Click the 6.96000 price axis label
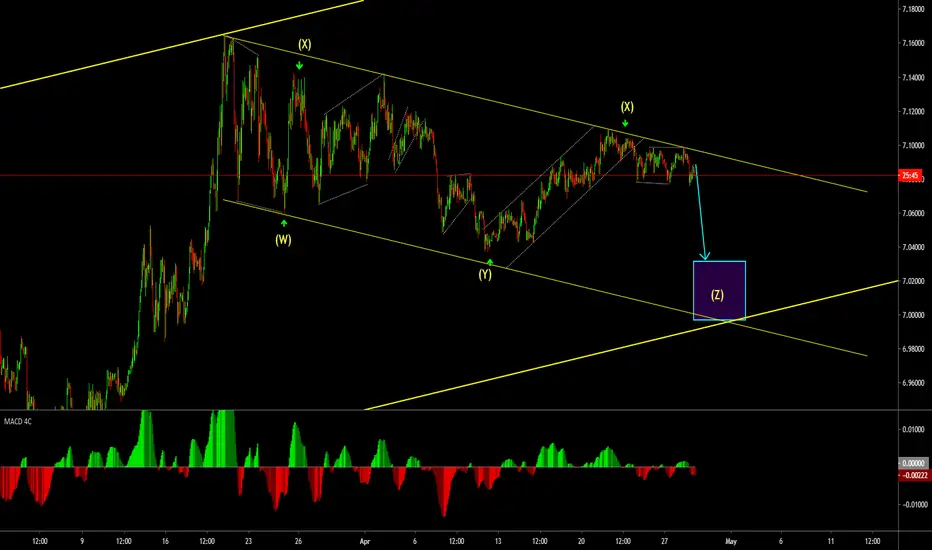The height and width of the screenshot is (550, 932). pos(912,384)
